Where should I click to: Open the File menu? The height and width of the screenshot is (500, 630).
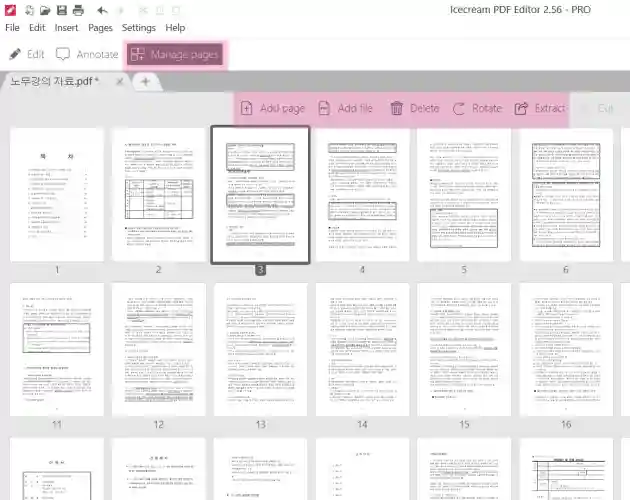(x=12, y=28)
